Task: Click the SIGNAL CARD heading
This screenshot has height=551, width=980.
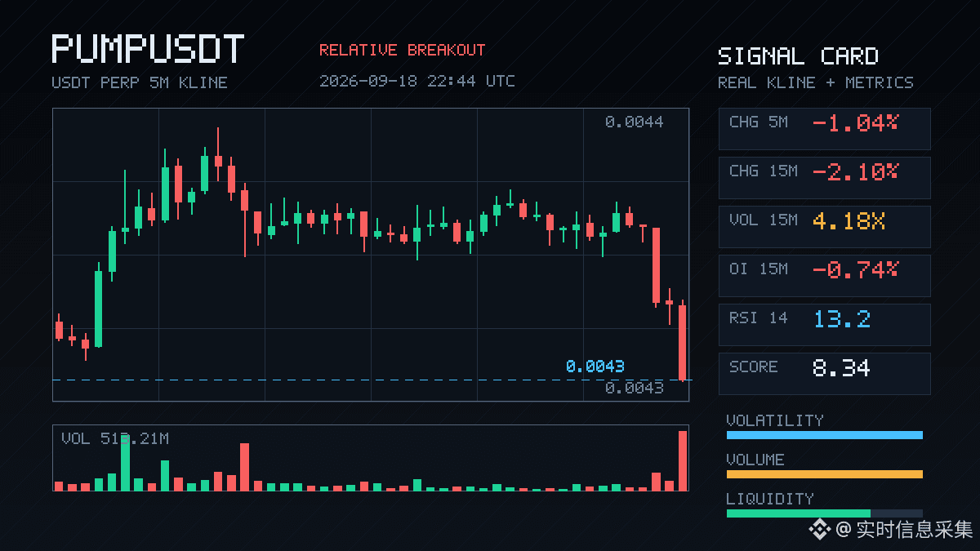Action: click(798, 56)
